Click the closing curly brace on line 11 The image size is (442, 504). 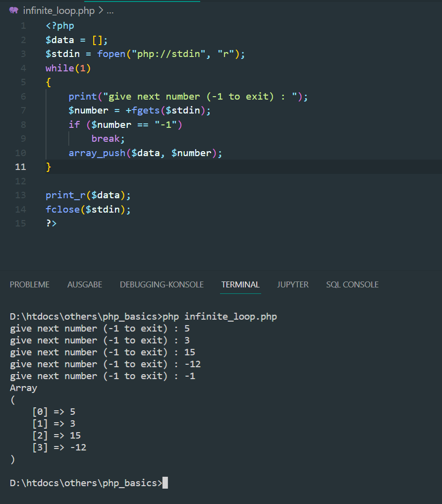pyautogui.click(x=48, y=167)
